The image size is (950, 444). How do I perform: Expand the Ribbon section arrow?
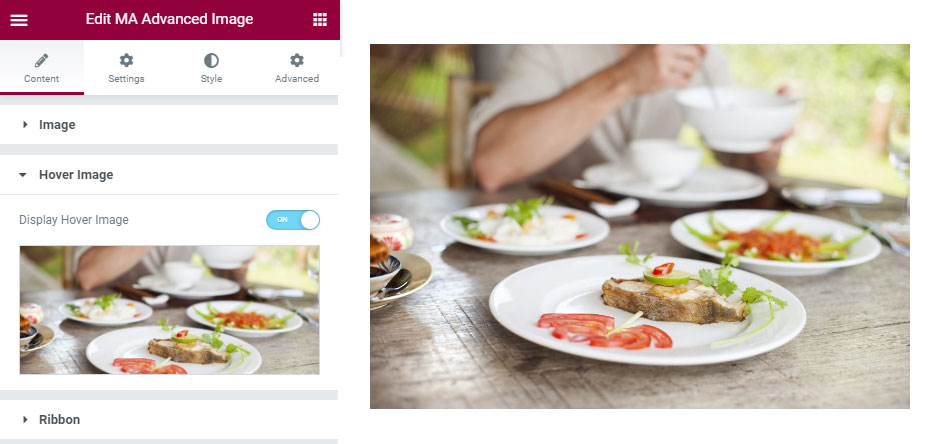[25, 419]
